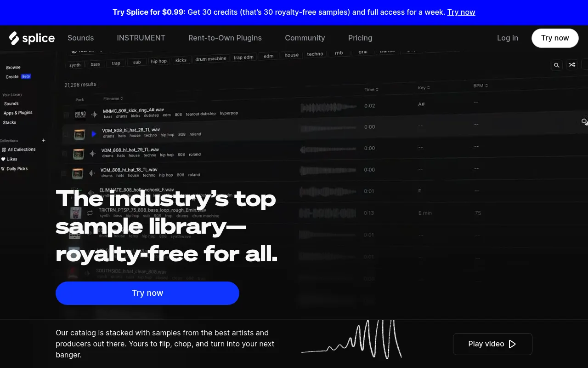The width and height of the screenshot is (588, 368).
Task: Open Daily Picks in the sidebar
Action: click(x=14, y=169)
